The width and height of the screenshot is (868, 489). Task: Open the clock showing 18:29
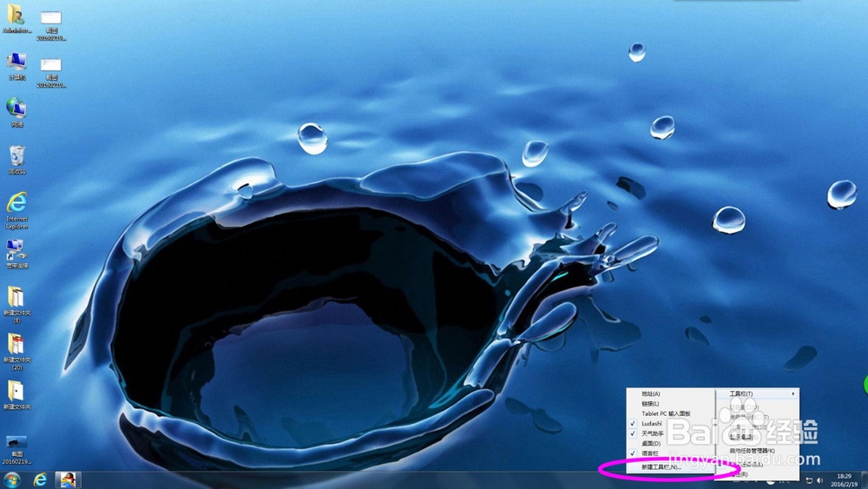click(845, 479)
